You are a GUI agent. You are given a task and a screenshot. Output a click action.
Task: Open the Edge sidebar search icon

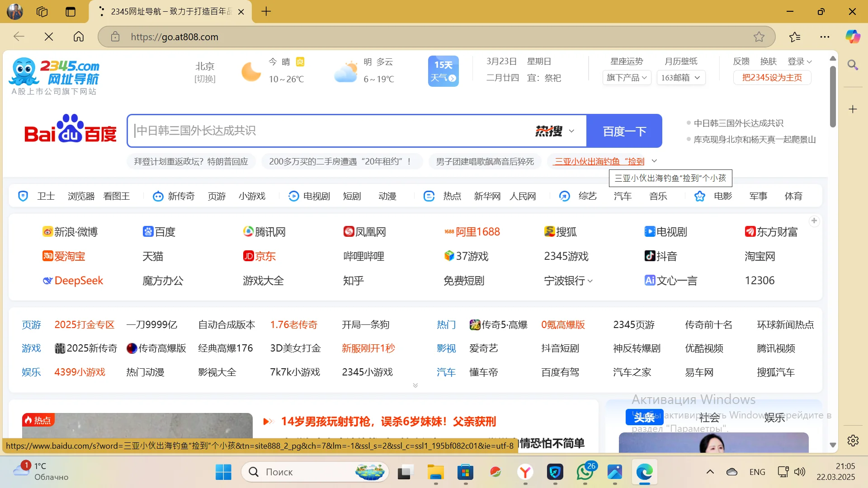tap(853, 65)
